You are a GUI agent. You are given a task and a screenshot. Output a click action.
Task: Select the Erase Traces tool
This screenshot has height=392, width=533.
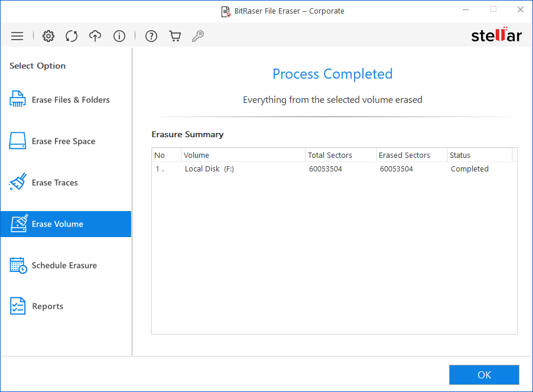click(50, 182)
